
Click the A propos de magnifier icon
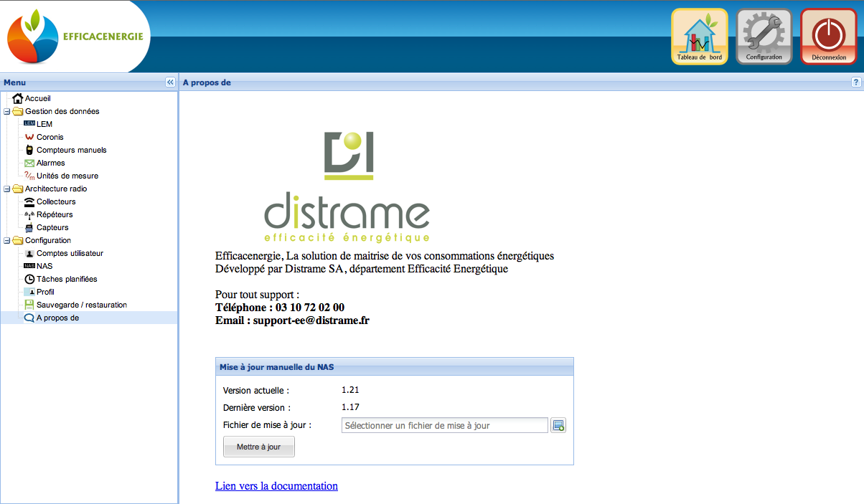[x=29, y=318]
